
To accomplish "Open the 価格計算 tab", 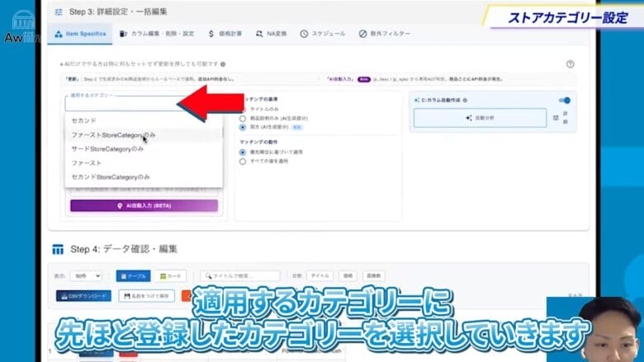I will point(225,34).
